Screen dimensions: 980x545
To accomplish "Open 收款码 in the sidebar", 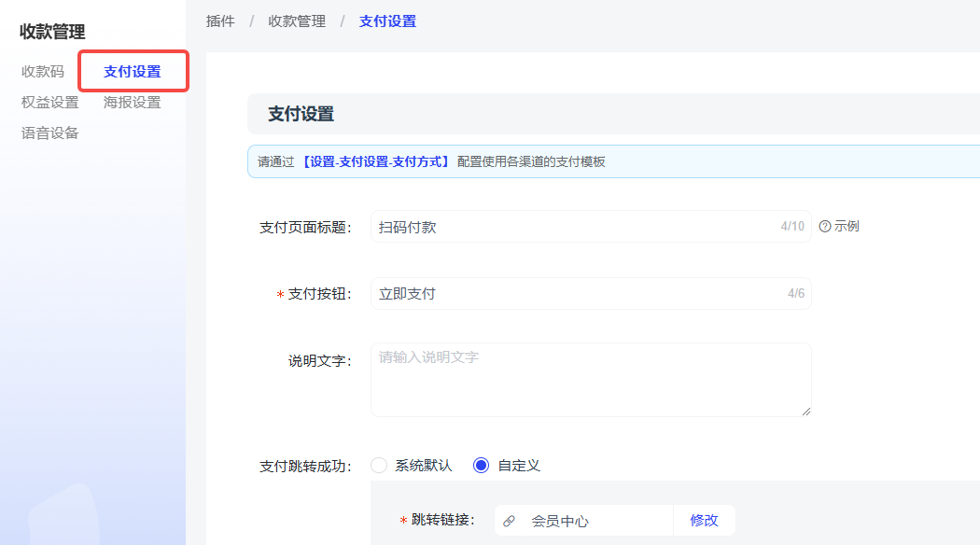I will click(x=43, y=71).
